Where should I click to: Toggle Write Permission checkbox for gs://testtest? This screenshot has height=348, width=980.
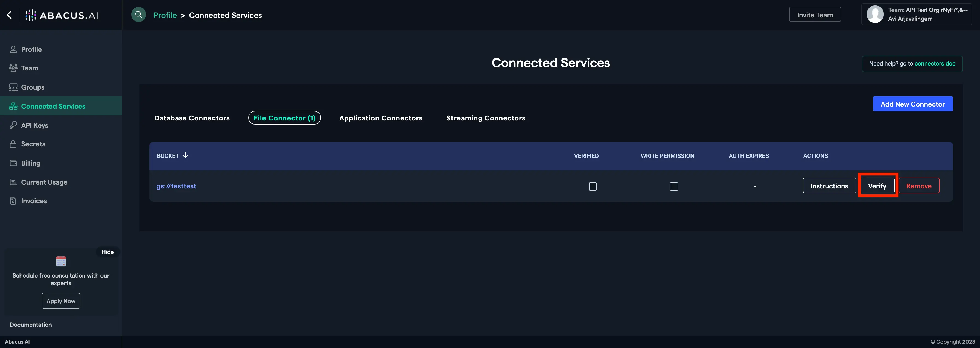674,187
